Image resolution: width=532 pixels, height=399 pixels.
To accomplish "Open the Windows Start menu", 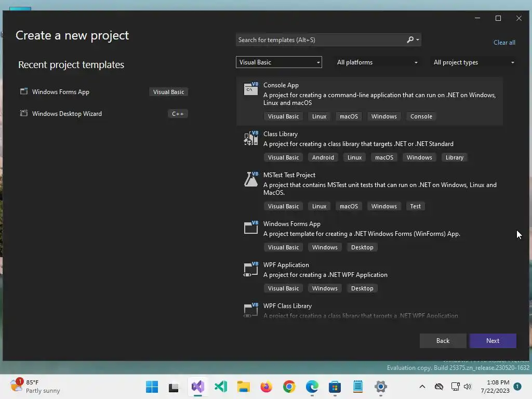I will click(x=152, y=387).
